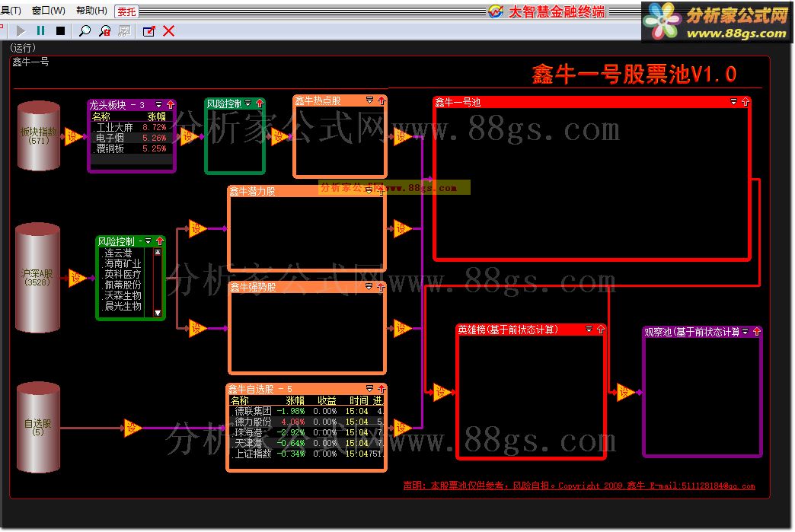The height and width of the screenshot is (532, 795).
Task: Pause the running stock pool
Action: [x=40, y=31]
